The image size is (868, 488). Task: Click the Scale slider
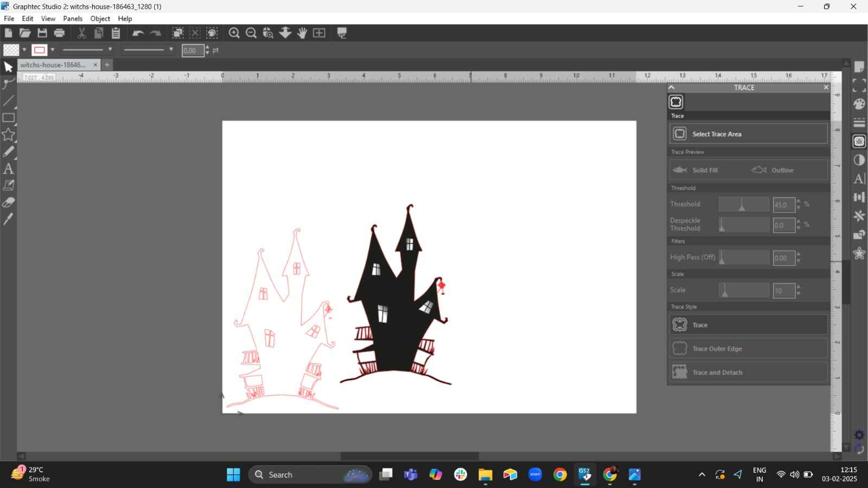pos(744,290)
